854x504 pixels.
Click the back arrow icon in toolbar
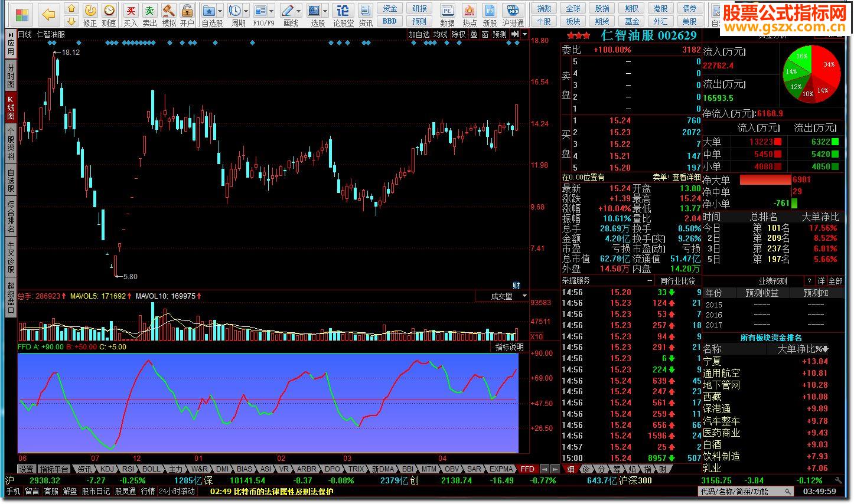click(48, 14)
